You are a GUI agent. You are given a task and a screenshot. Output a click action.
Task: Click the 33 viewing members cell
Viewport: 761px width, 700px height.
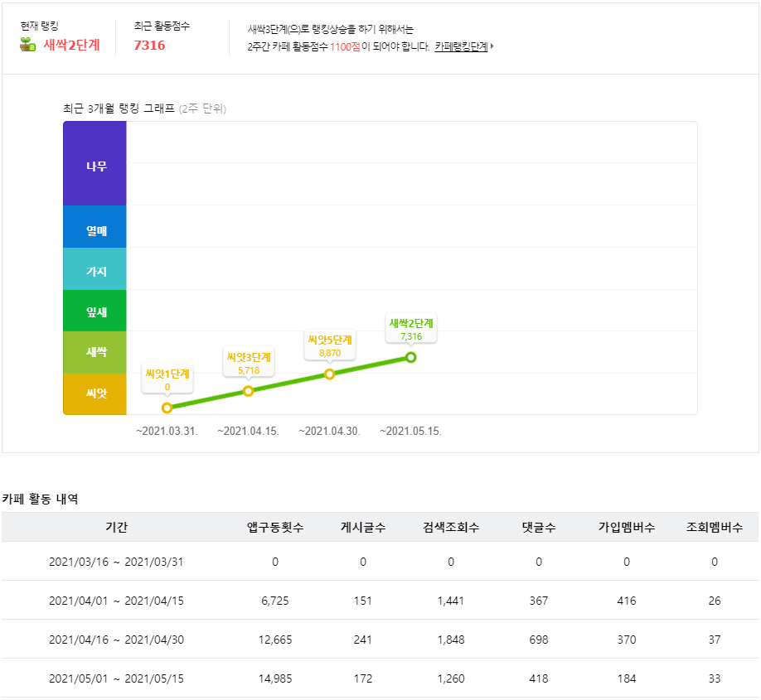tap(715, 678)
